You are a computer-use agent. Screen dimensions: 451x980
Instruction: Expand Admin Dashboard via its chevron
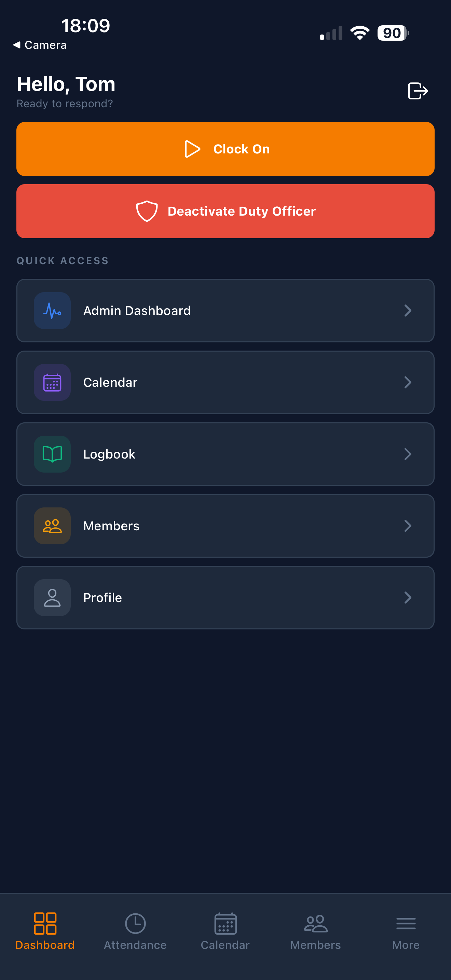[408, 310]
